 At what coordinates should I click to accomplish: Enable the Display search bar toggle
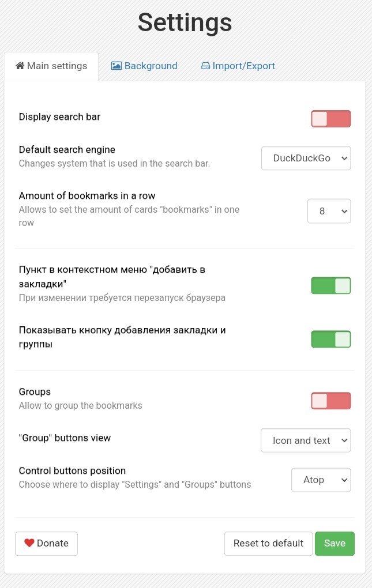point(330,119)
